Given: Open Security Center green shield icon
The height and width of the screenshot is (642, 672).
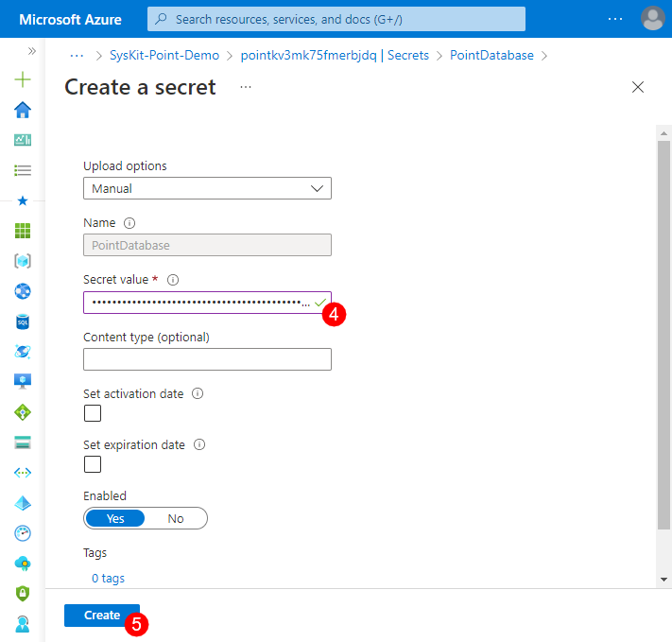Looking at the screenshot, I should (23, 593).
